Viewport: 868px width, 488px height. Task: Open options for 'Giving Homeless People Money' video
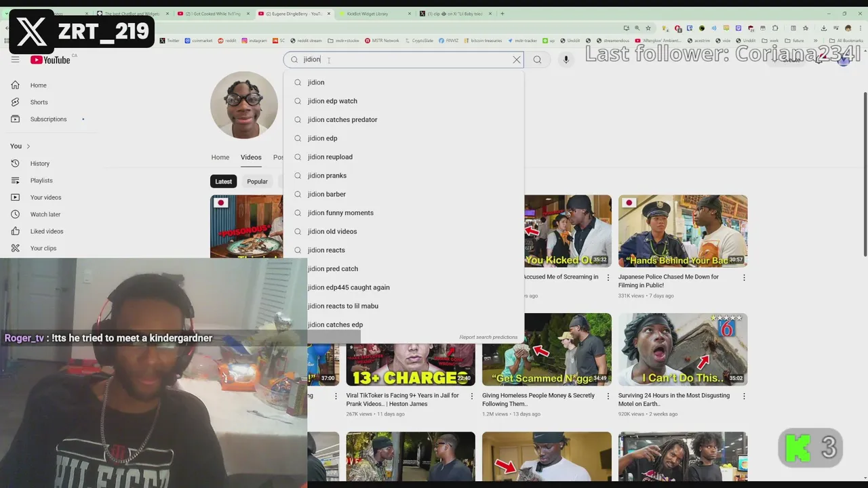[x=608, y=396]
